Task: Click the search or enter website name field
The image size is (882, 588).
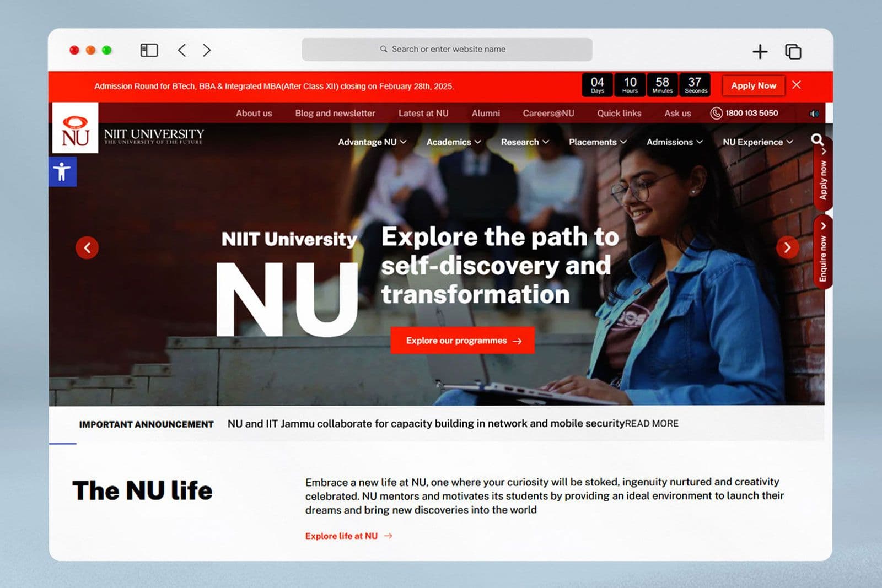Action: 447,49
